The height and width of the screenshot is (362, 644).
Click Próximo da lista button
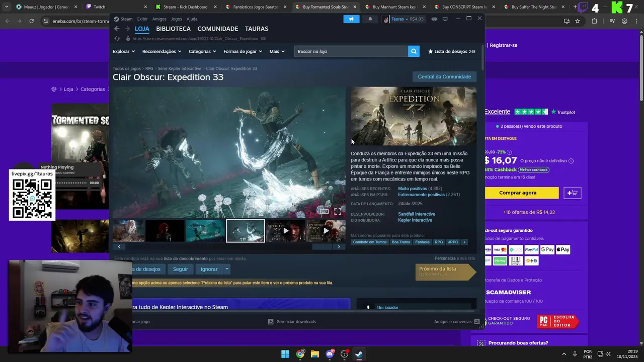[445, 271]
